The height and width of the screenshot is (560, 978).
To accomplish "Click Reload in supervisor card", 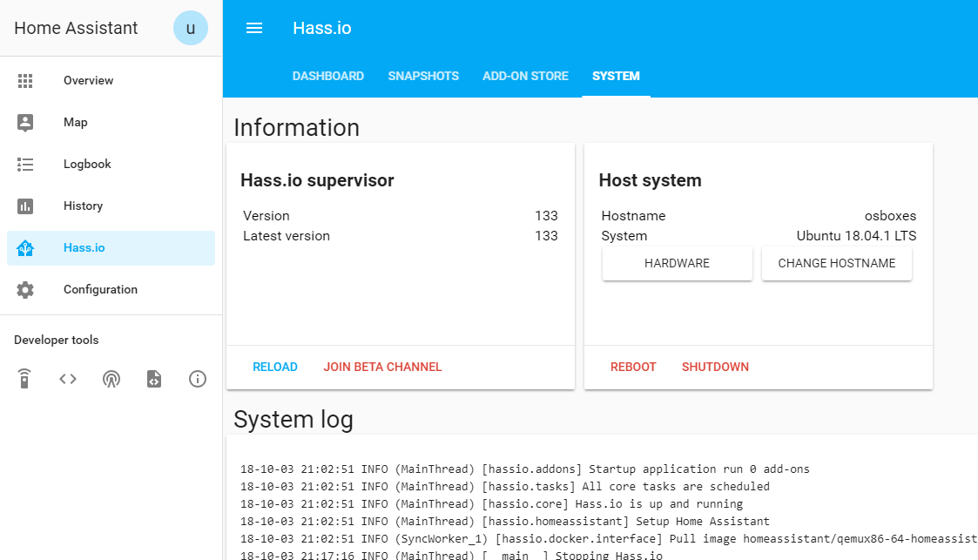I will [275, 368].
